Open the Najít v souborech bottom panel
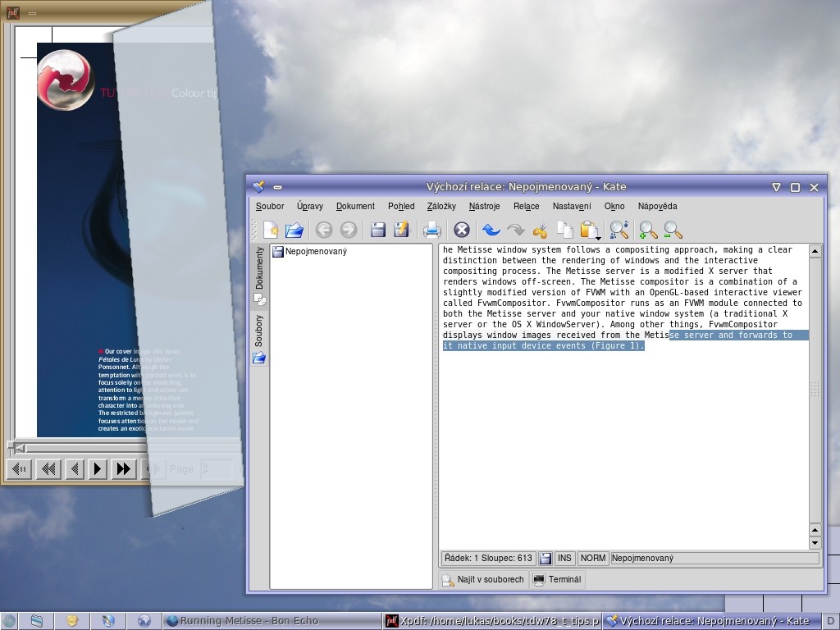 (x=484, y=579)
